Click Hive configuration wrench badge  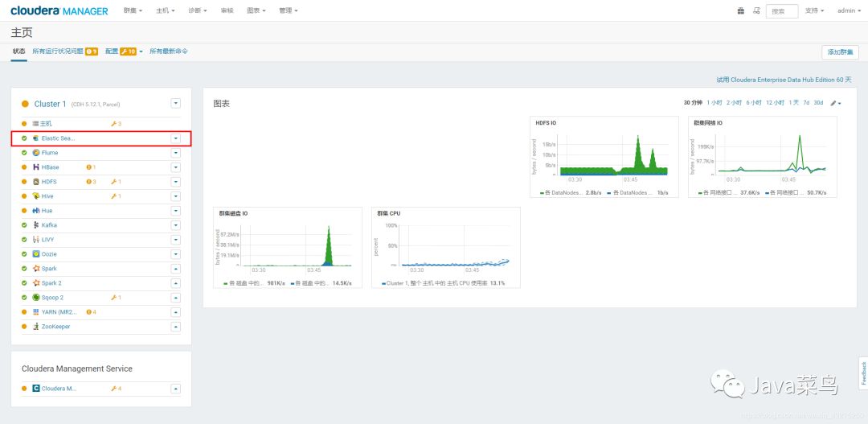[x=116, y=196]
